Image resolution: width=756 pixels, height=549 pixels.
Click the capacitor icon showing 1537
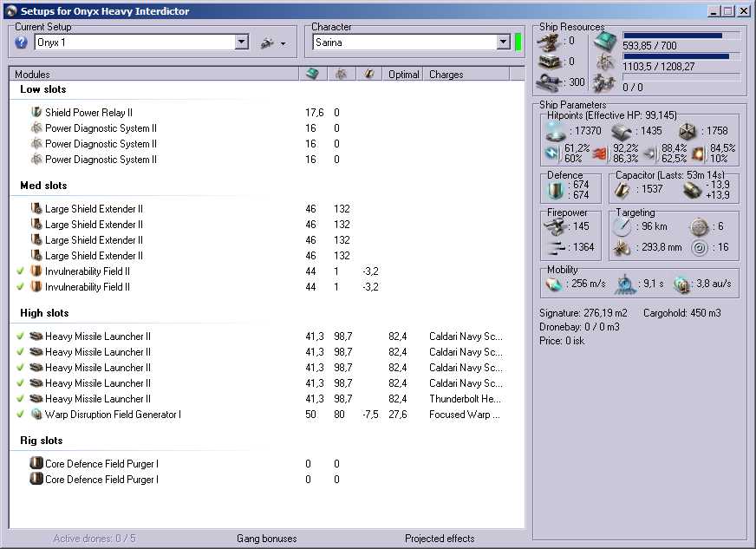click(622, 190)
